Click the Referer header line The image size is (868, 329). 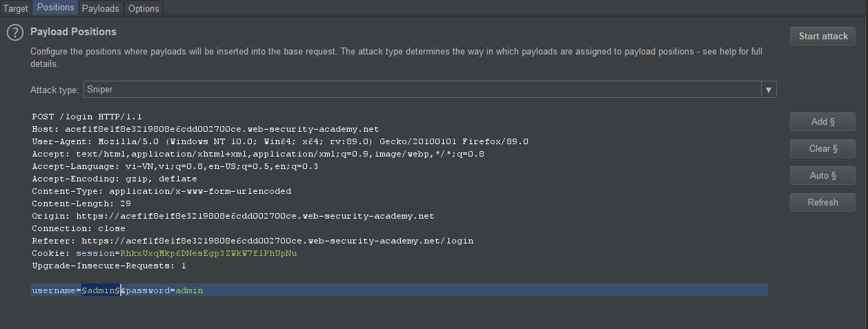pyautogui.click(x=252, y=241)
